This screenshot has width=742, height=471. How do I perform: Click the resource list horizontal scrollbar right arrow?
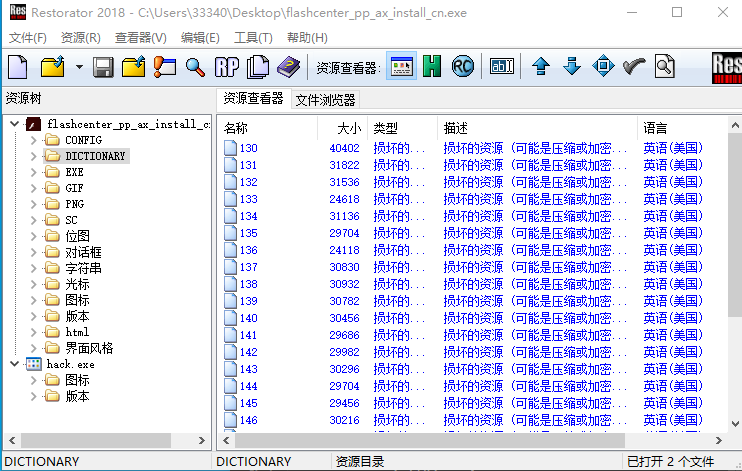tap(719, 441)
